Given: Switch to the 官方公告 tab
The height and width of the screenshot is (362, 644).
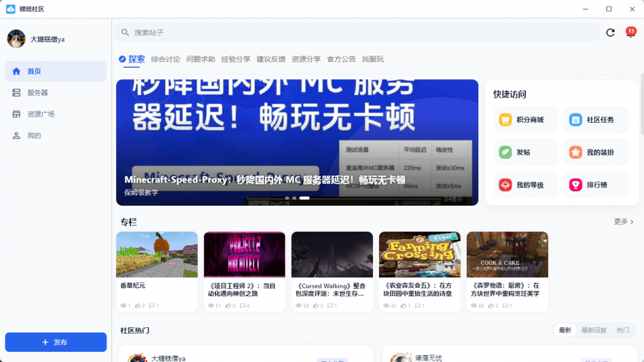Looking at the screenshot, I should click(x=341, y=59).
